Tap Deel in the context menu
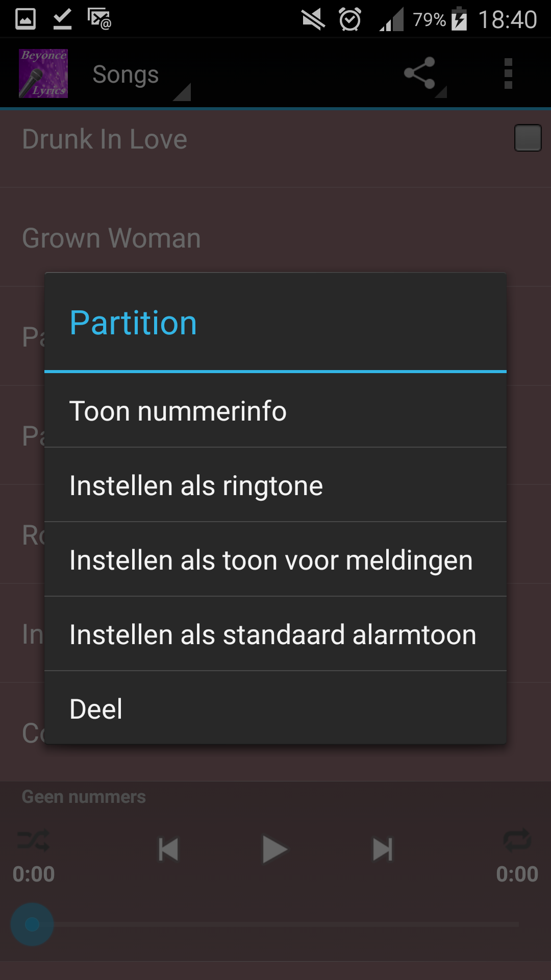This screenshot has height=980, width=551. [275, 708]
